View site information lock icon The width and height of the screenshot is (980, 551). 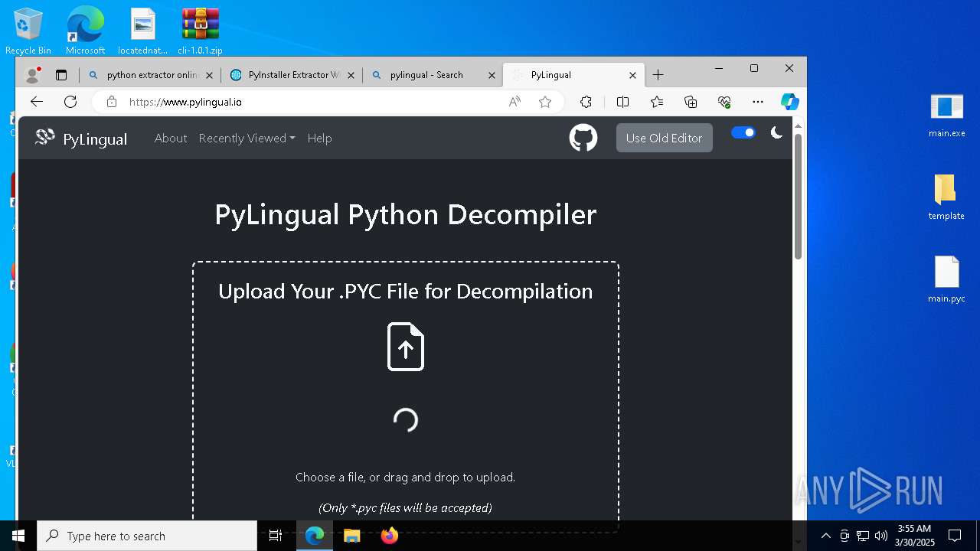tap(112, 102)
